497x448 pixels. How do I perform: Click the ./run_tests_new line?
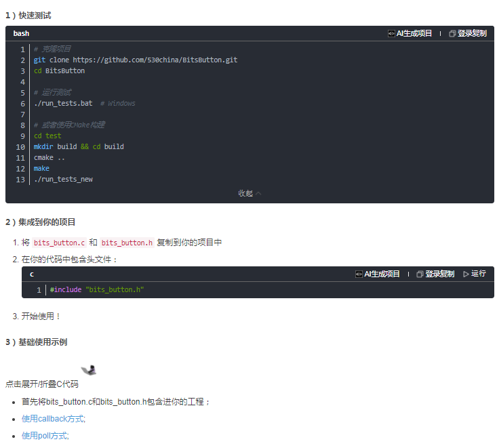coord(63,180)
